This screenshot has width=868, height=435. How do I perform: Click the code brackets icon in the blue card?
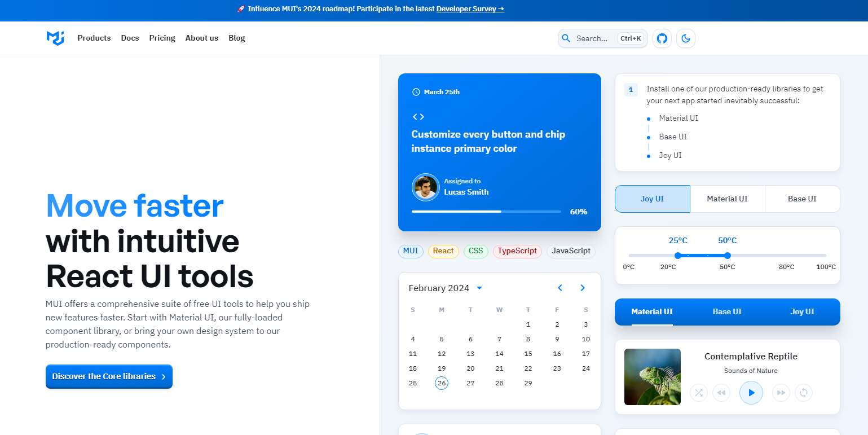click(x=418, y=117)
